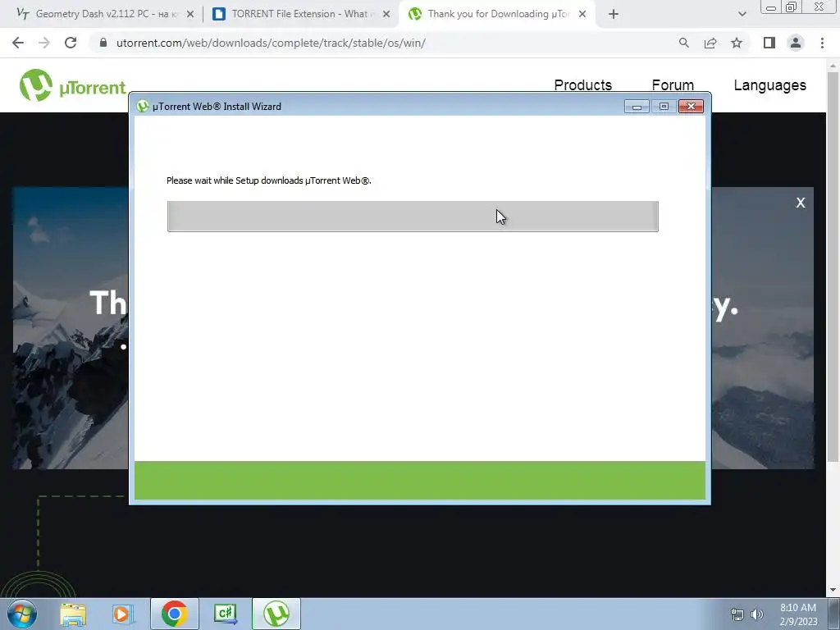Reload the uTorrent page
Screen dimensions: 840x630
point(71,43)
